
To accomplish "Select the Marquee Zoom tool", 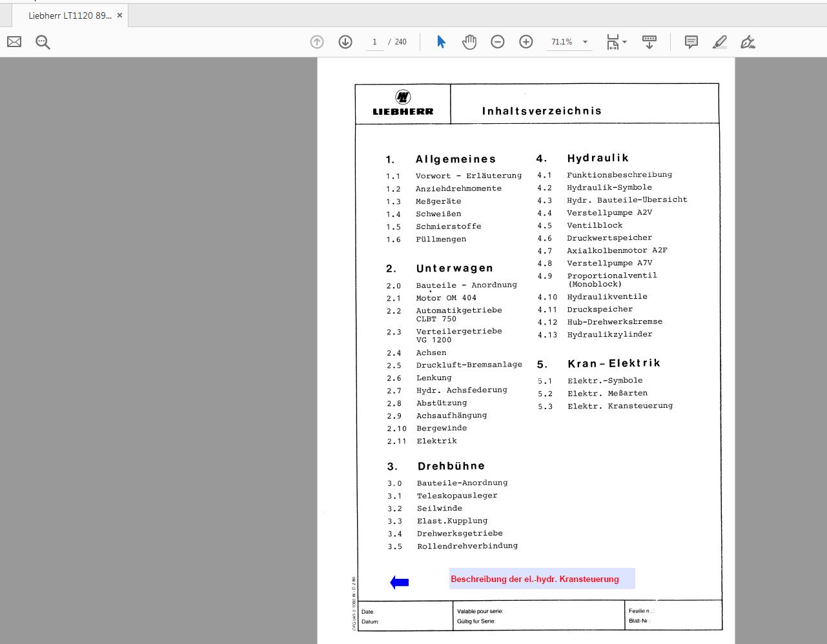I will (43, 41).
